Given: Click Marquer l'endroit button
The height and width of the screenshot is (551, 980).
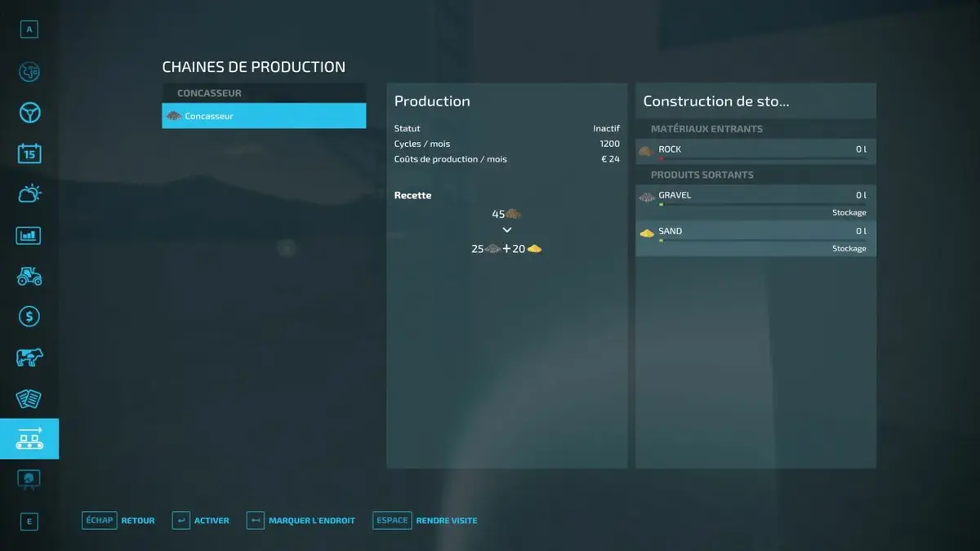Looking at the screenshot, I should point(301,521).
